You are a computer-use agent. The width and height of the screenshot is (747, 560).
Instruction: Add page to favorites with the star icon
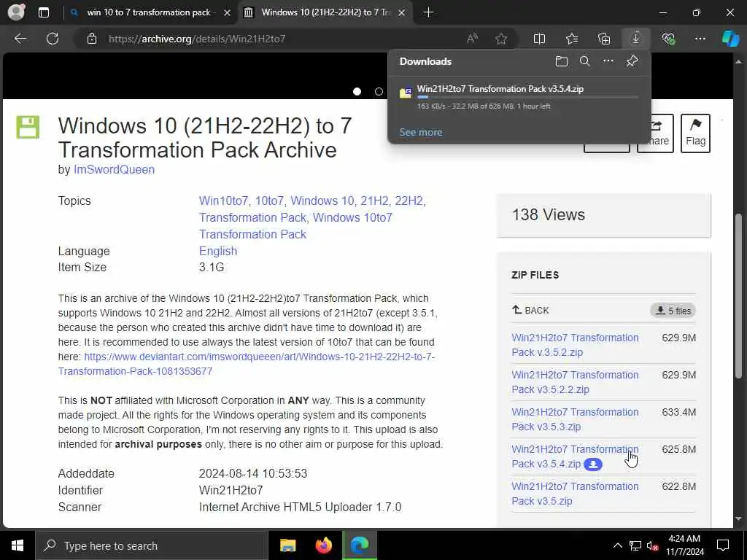coord(501,39)
